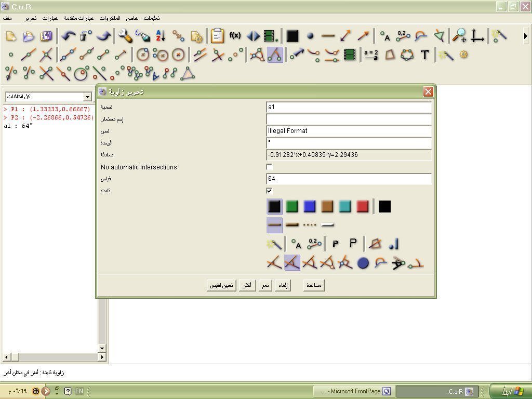Toggle No automatic Intersections checkbox
The height and width of the screenshot is (399, 532).
(270, 167)
